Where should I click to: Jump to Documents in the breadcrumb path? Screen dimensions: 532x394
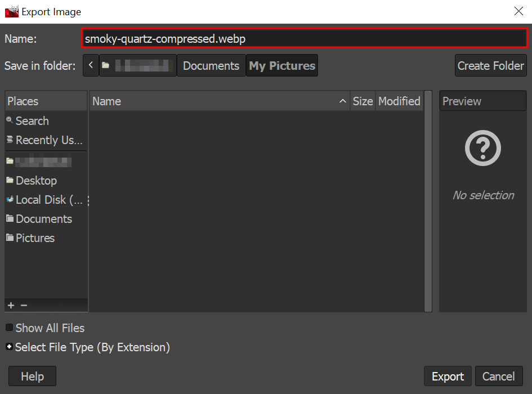pyautogui.click(x=211, y=65)
